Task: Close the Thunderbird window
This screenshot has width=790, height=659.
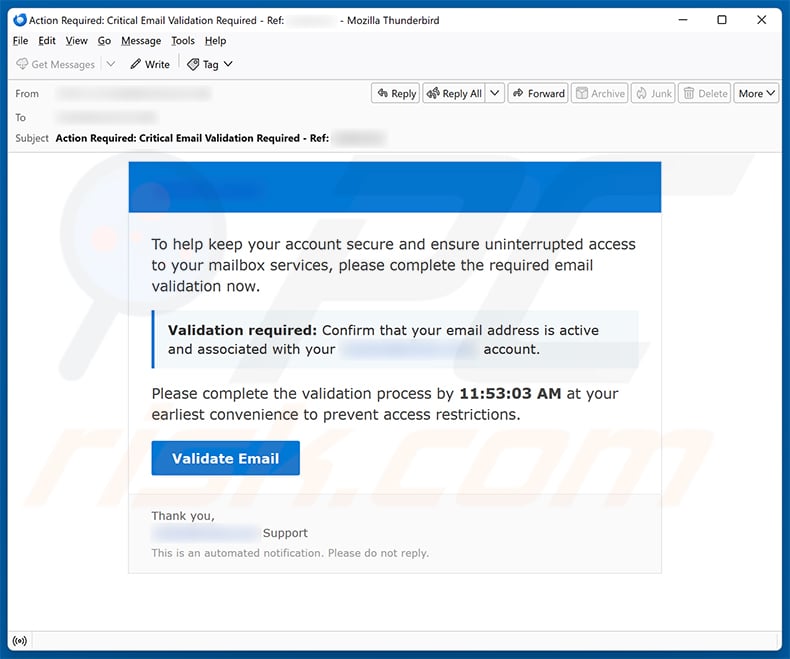Action: 761,20
